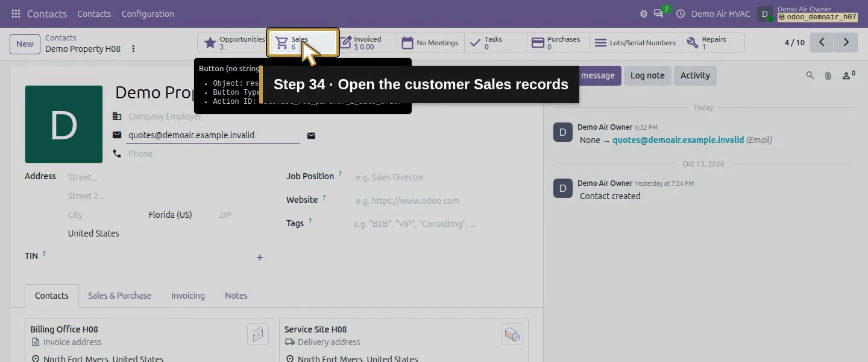This screenshot has height=362, width=868.
Task: Edit the email field quotes@demoair.example.invalid
Action: tap(213, 135)
